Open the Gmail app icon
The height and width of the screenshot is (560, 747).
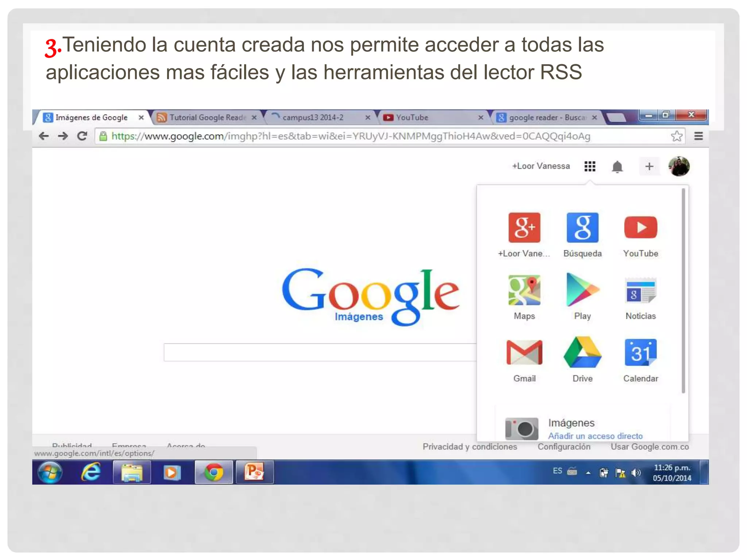[x=524, y=353]
